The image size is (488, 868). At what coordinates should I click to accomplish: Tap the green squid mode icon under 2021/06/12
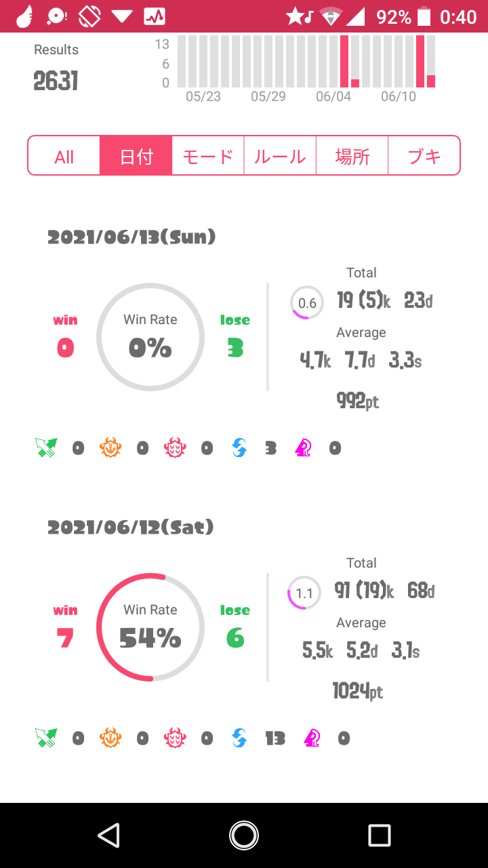click(x=46, y=738)
